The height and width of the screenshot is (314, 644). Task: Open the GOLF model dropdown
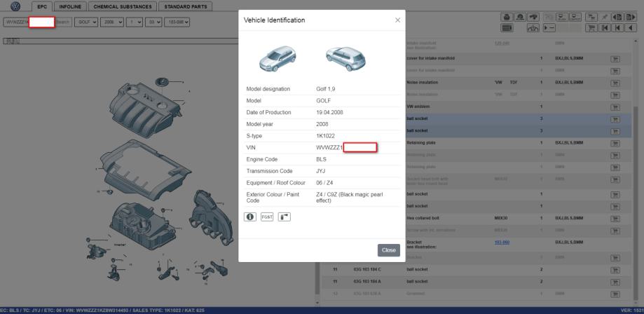pos(86,22)
